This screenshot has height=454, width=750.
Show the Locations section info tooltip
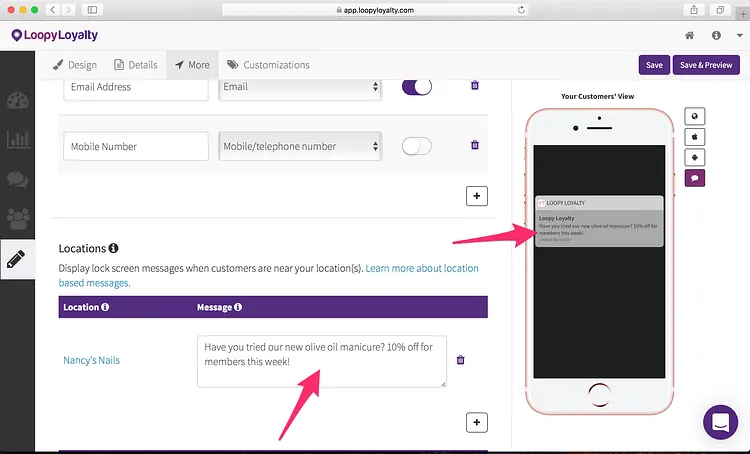point(113,248)
